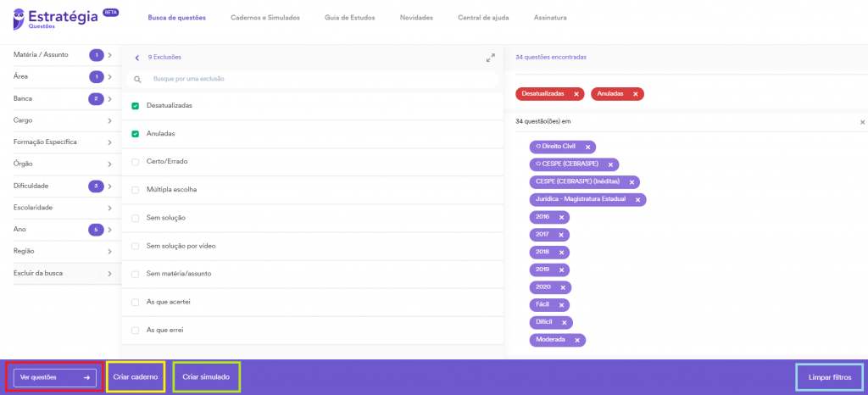Close the 34 questão(ões) em section
Image resolution: width=868 pixels, height=395 pixels.
(862, 122)
